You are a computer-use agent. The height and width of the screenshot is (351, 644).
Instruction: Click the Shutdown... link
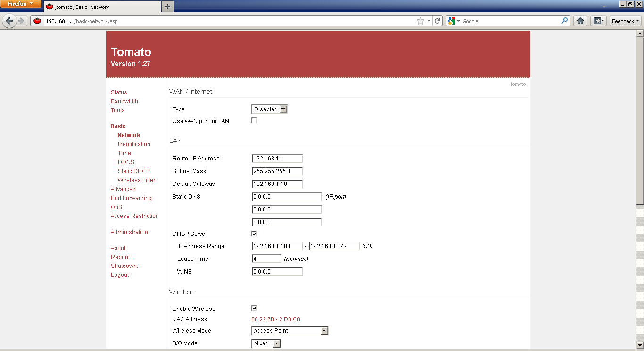point(126,266)
